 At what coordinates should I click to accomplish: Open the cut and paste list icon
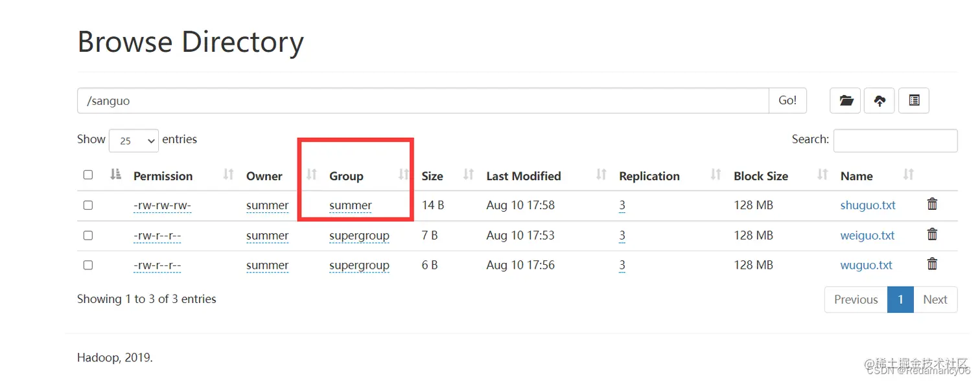(x=914, y=100)
